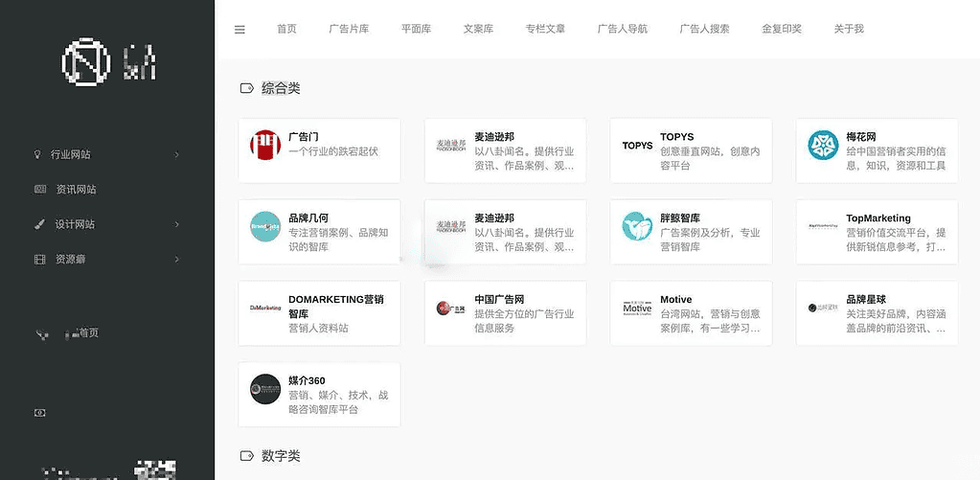
Task: Click the QR code in sidebar bottom
Action: pos(155,470)
